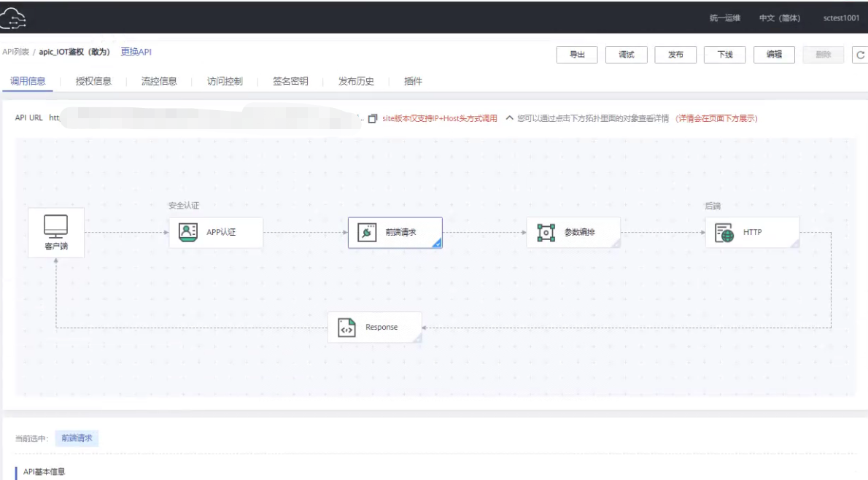
Task: Open the 中文（简体）language menu
Action: [x=780, y=18]
